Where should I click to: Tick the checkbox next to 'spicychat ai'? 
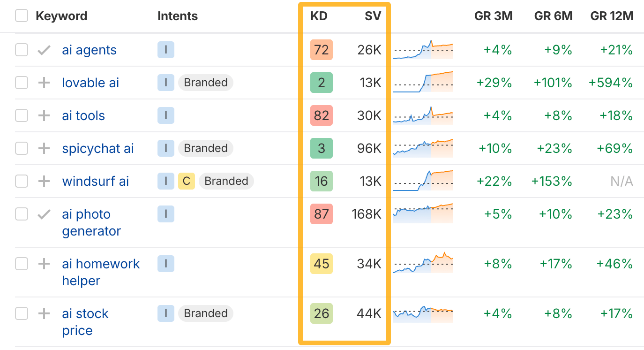click(x=21, y=148)
